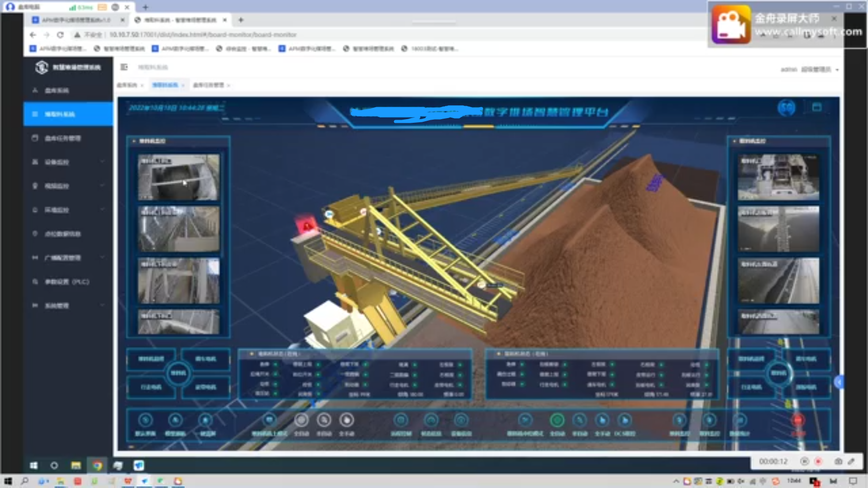Viewport: 868px width, 488px height.
Task: Switch to the 盘库任务管理 page tab
Action: pos(209,85)
